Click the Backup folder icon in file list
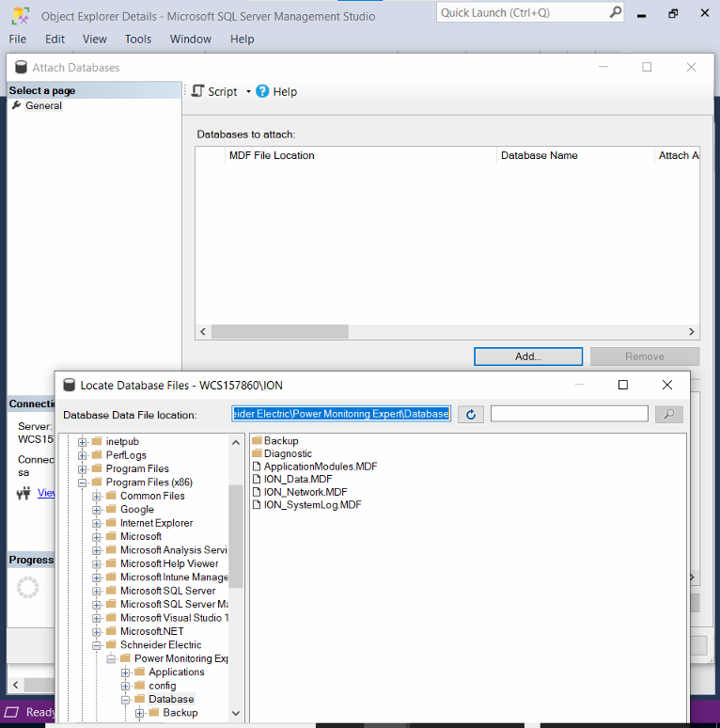Screen dimensions: 720x728 [x=257, y=440]
